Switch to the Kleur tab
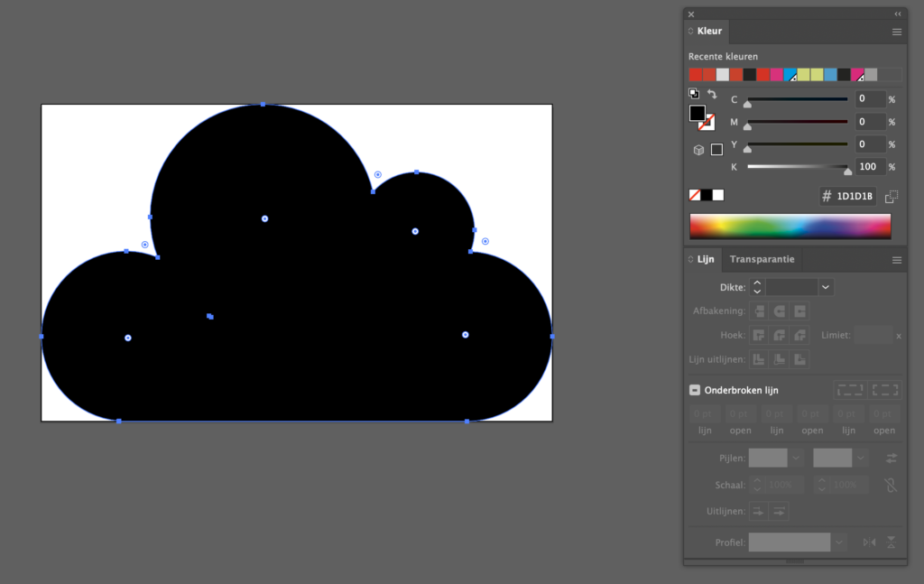 [x=709, y=32]
